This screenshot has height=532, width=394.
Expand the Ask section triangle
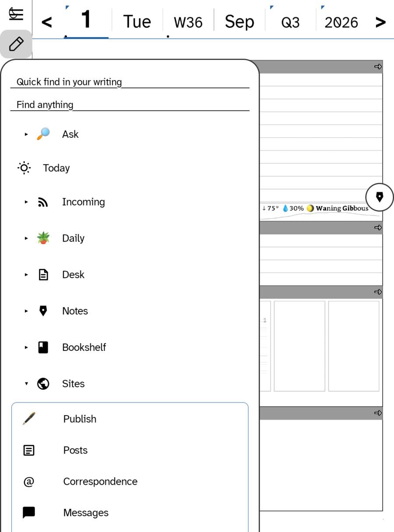pyautogui.click(x=26, y=134)
